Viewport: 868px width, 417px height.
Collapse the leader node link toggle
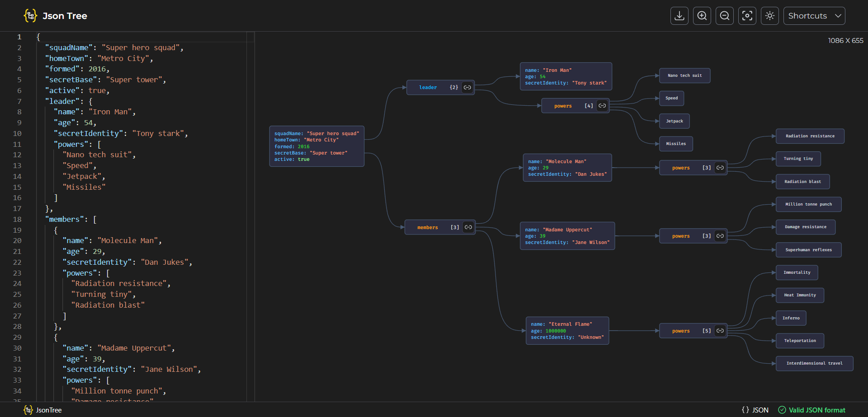click(x=467, y=88)
